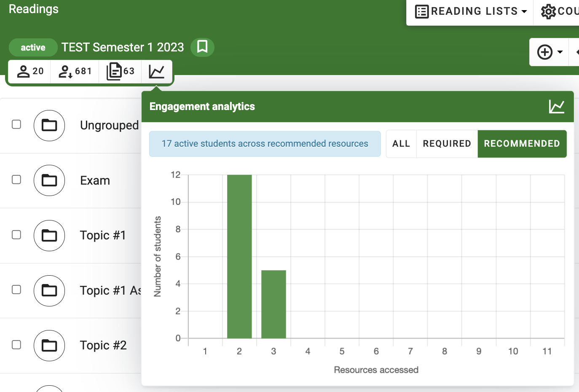Tick the checkbox for Topic #2
The height and width of the screenshot is (392, 579).
16,345
